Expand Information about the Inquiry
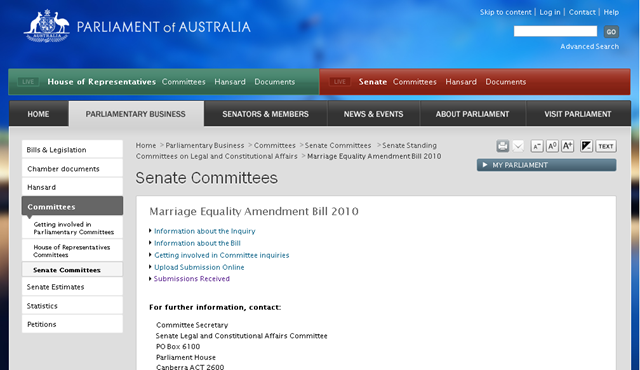The image size is (640, 370). 204,231
